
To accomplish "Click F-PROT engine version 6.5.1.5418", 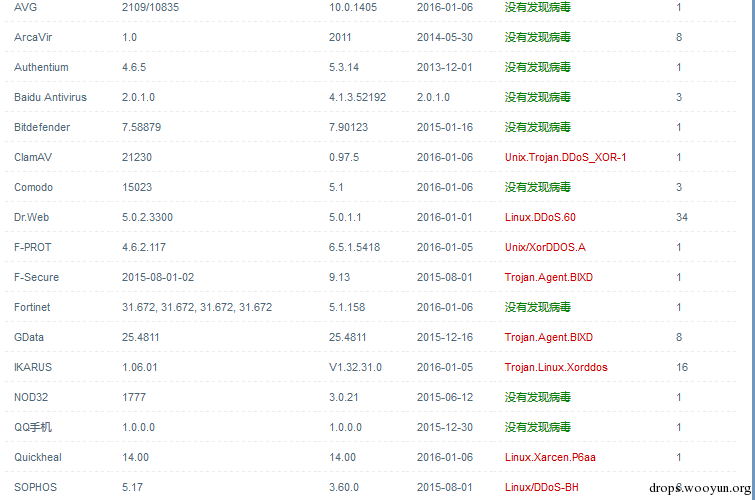I will (x=354, y=247).
